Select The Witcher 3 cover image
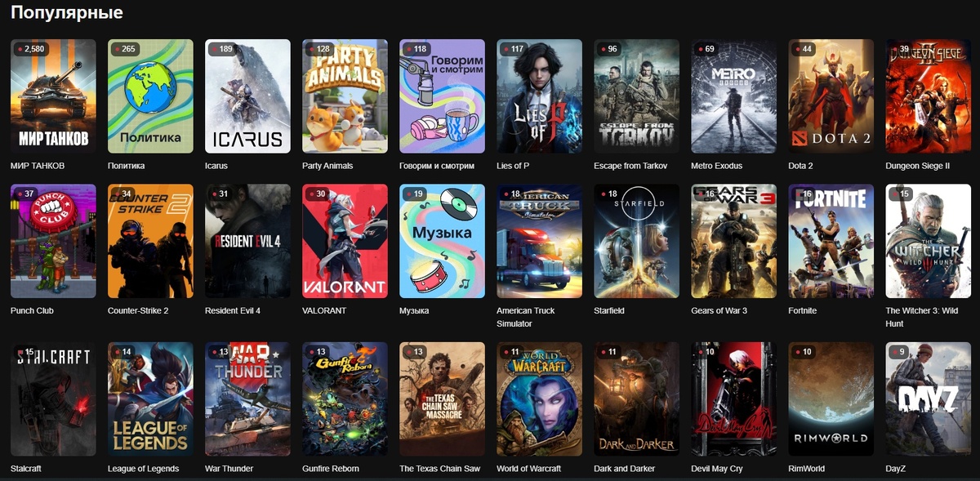This screenshot has width=980, height=481. [x=929, y=241]
